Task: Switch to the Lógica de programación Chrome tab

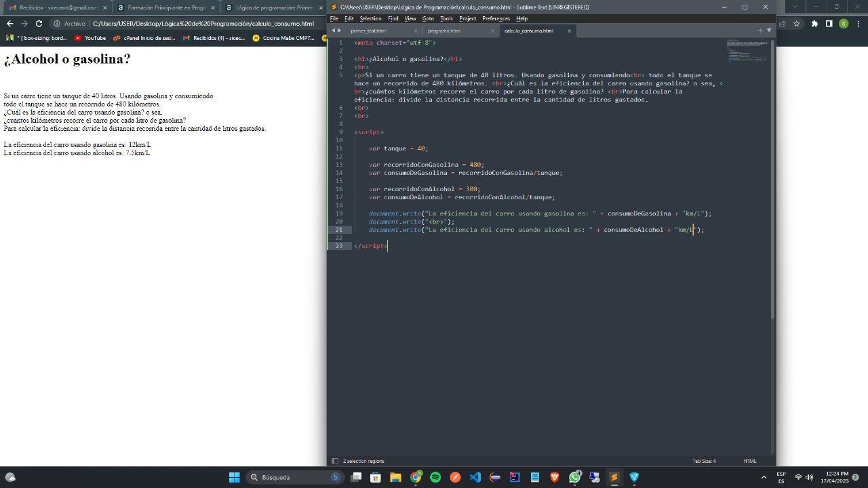Action: point(274,7)
